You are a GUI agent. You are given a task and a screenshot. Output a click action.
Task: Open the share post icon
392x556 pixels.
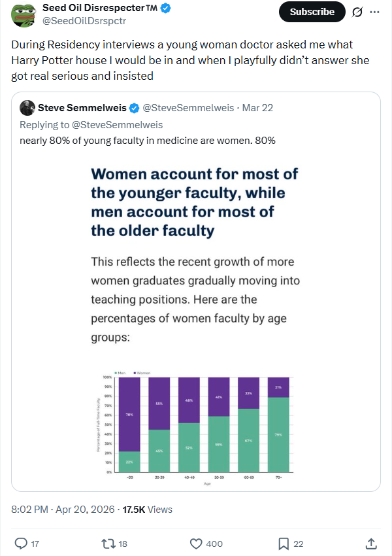click(x=370, y=543)
